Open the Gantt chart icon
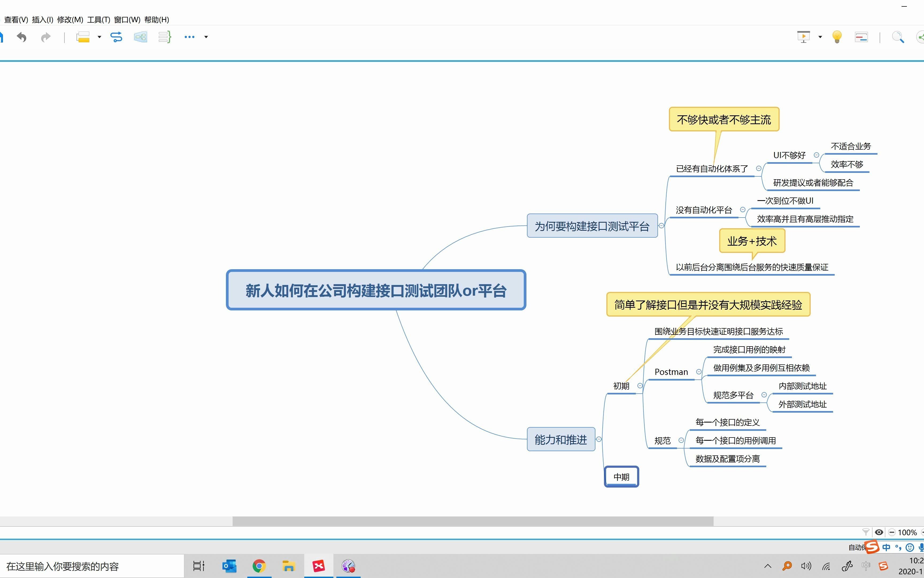924x578 pixels. [861, 37]
